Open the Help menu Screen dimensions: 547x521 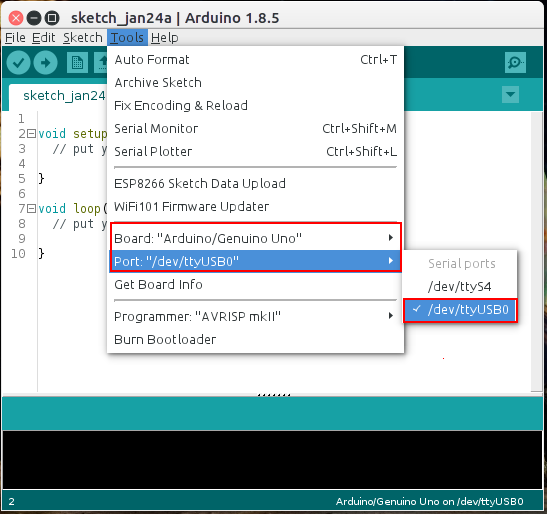[x=165, y=37]
